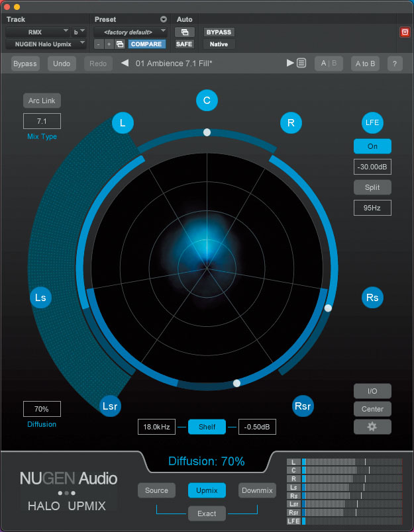Open settings with the gear icon

tap(372, 427)
